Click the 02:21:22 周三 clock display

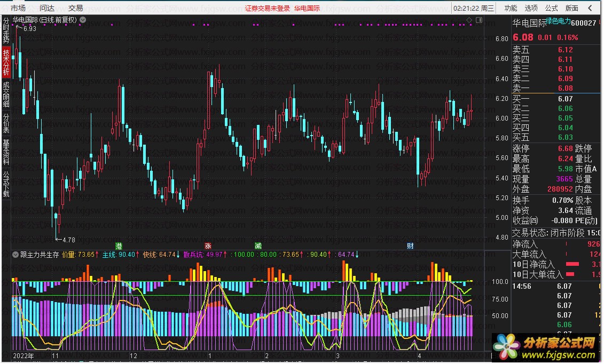point(473,8)
